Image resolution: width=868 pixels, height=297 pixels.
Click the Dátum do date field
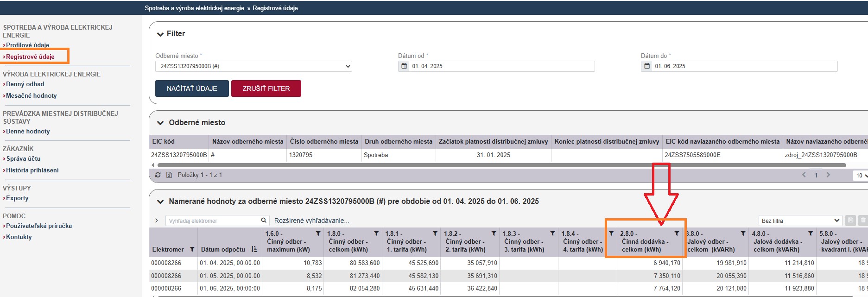pyautogui.click(x=745, y=66)
